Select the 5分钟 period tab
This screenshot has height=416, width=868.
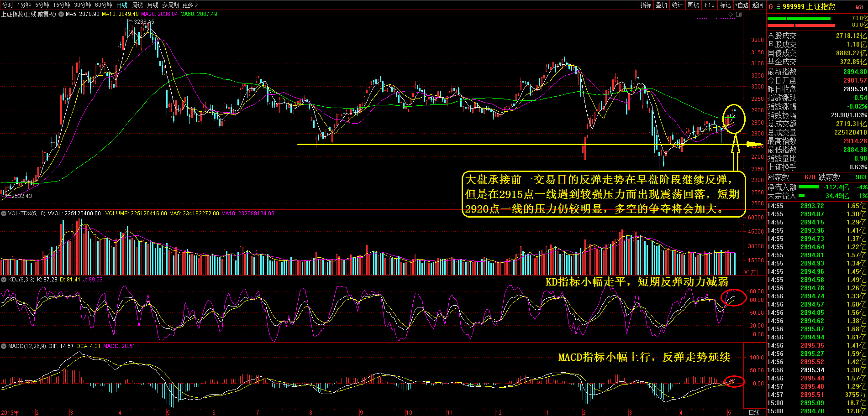click(x=42, y=5)
